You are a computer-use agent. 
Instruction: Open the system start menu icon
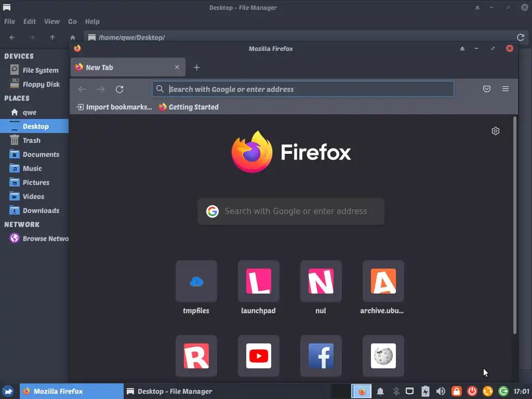(8, 391)
